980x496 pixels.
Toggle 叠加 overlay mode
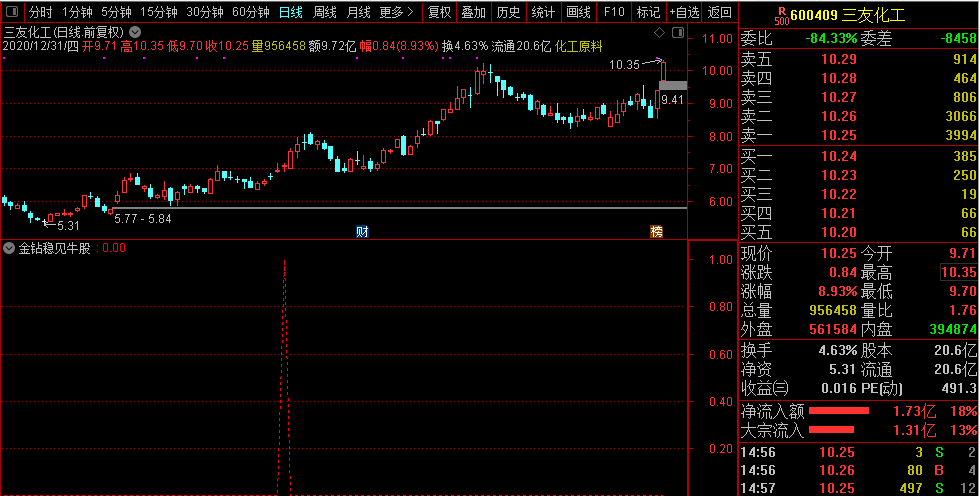[x=474, y=12]
